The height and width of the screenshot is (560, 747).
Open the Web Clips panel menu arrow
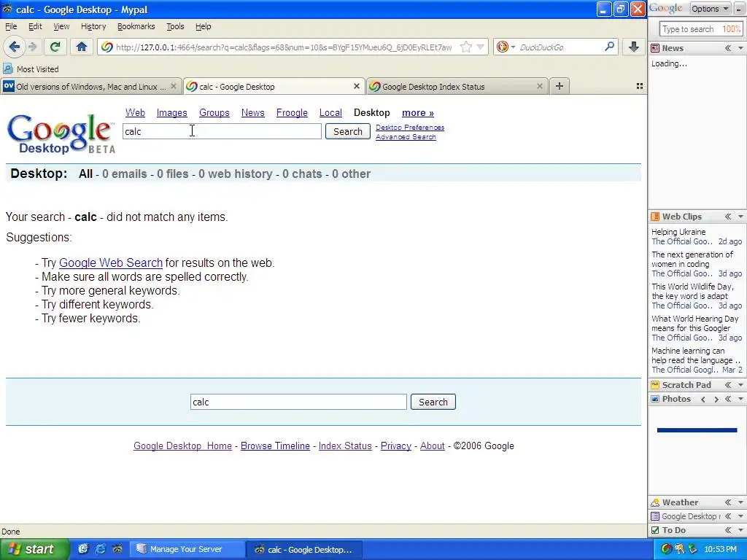(x=740, y=217)
